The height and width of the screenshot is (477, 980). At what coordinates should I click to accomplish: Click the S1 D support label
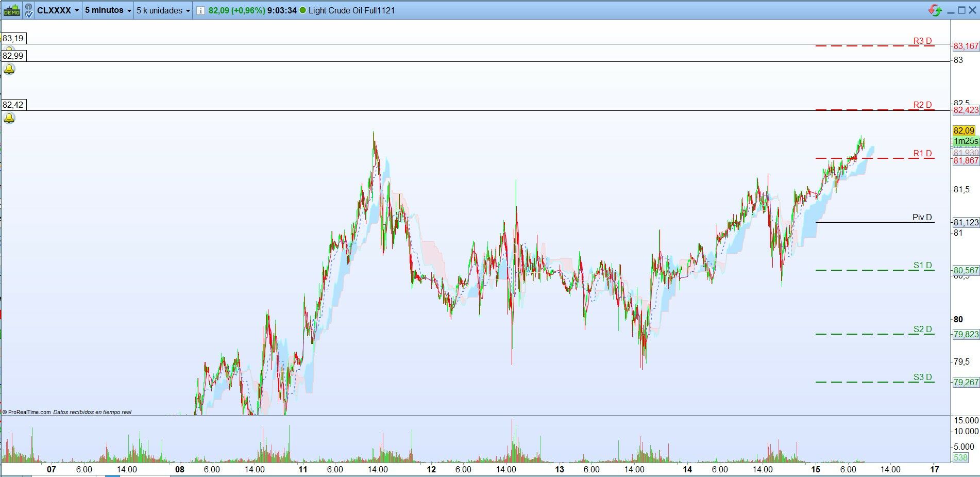(922, 266)
